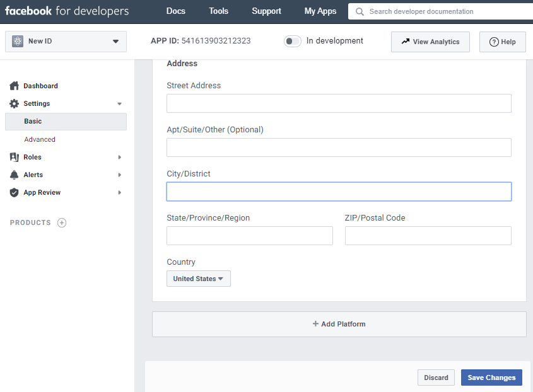Click the Help button

point(502,42)
